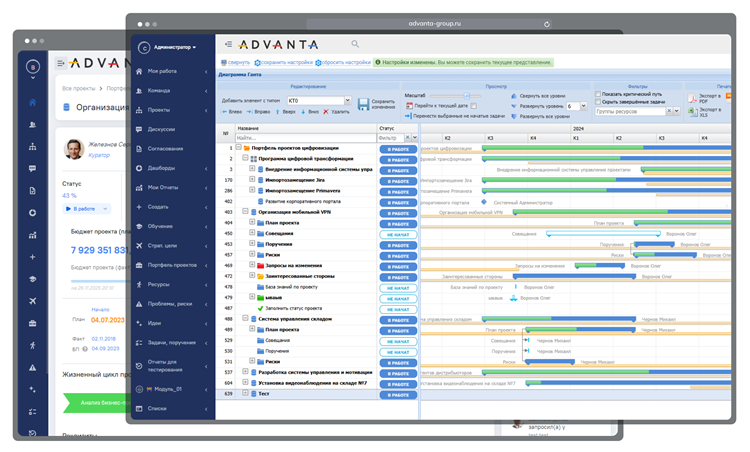The width and height of the screenshot is (750, 452).
Task: Click сохранить настройки link
Action: pyautogui.click(x=287, y=63)
